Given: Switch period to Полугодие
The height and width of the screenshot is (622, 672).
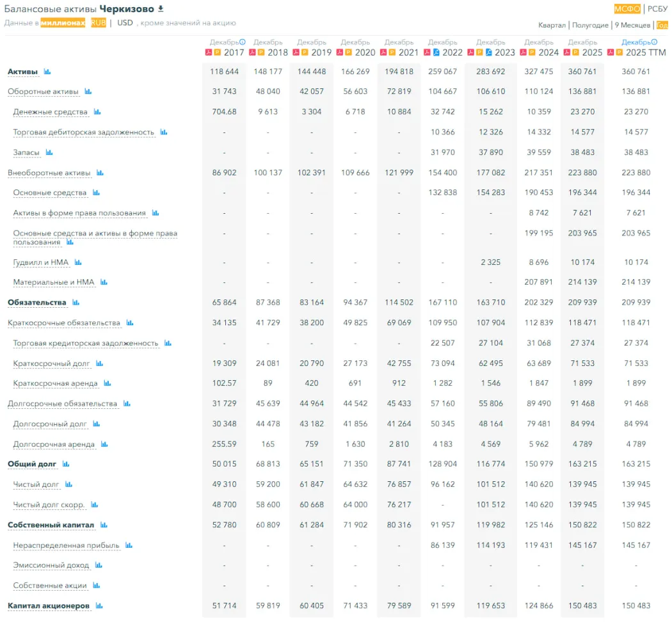Looking at the screenshot, I should (x=590, y=25).
